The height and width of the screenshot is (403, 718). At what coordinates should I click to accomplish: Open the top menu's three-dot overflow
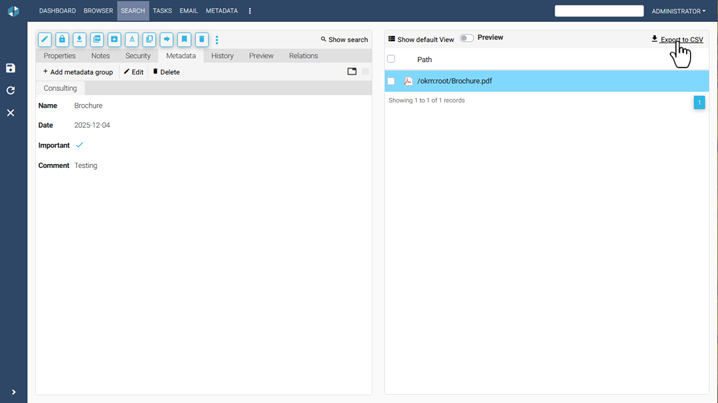click(x=250, y=11)
